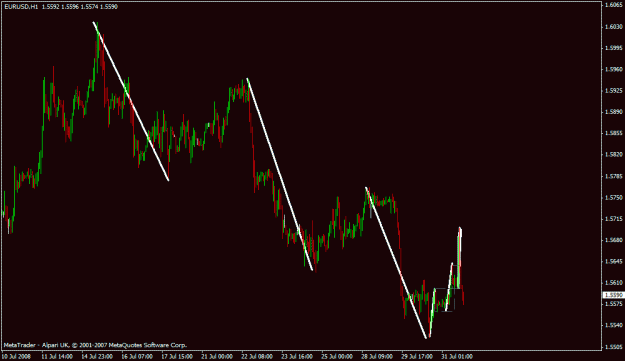
Task: Select the 23 Jul 16:00 time label
Action: pyautogui.click(x=297, y=356)
